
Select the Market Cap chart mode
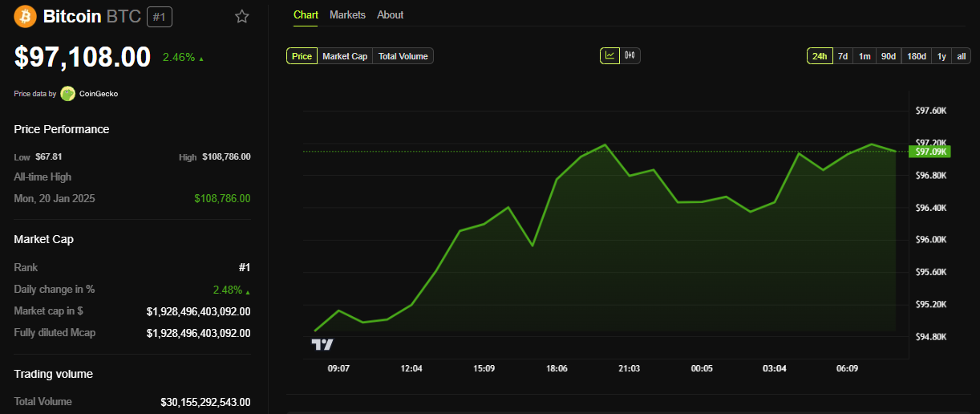click(x=345, y=56)
